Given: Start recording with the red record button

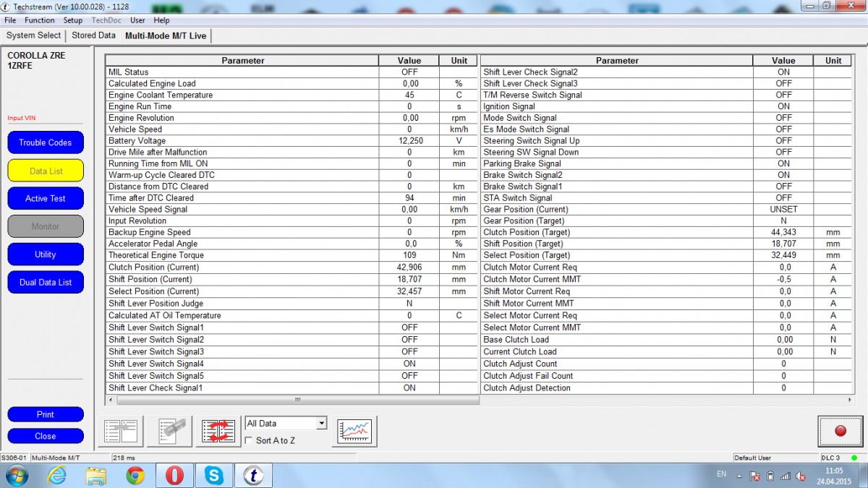Looking at the screenshot, I should (840, 431).
